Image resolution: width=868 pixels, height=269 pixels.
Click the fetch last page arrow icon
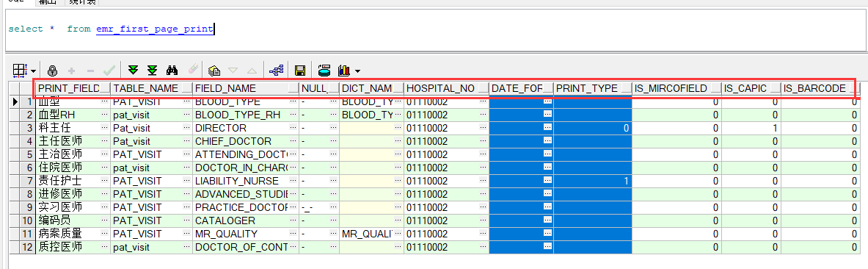point(152,71)
